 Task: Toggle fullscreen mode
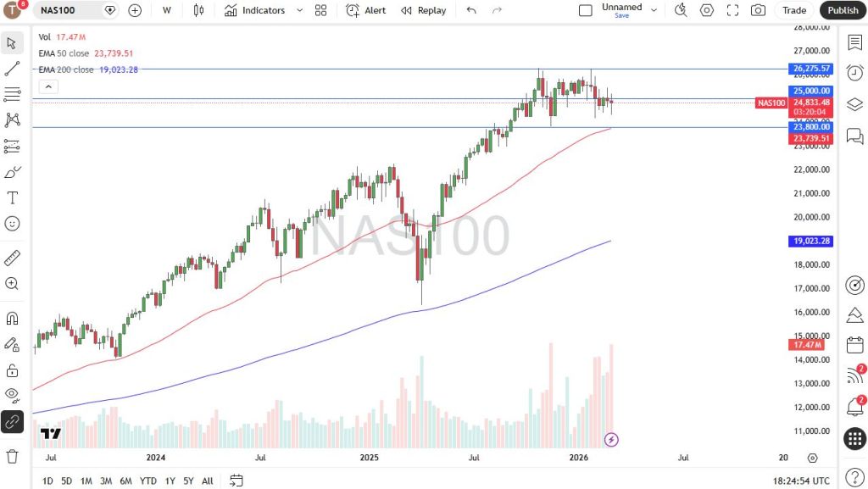pyautogui.click(x=732, y=10)
